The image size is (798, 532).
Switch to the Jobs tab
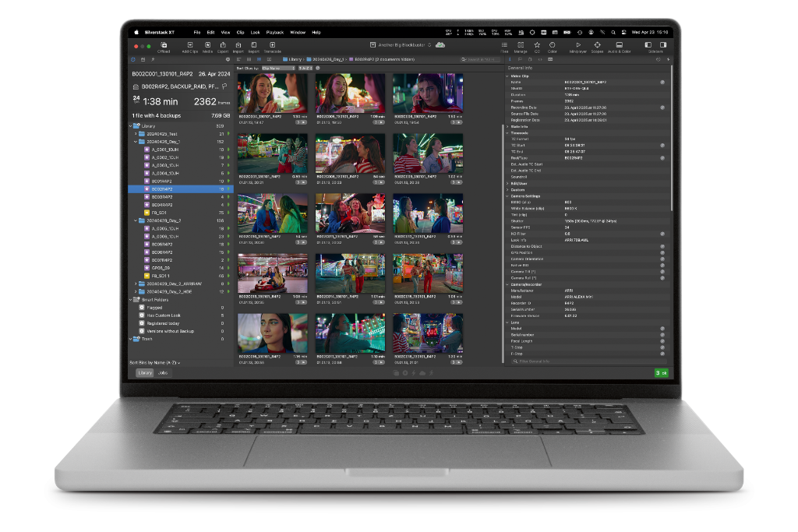(x=162, y=373)
